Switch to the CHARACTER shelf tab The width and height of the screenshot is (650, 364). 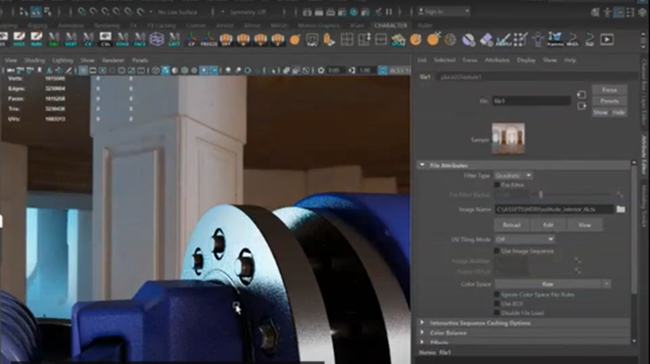pyautogui.click(x=390, y=25)
